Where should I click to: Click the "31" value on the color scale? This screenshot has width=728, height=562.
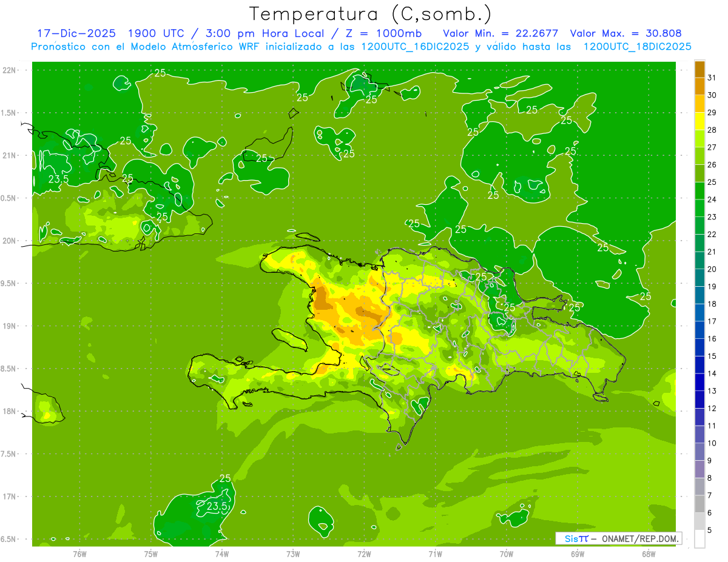point(712,77)
